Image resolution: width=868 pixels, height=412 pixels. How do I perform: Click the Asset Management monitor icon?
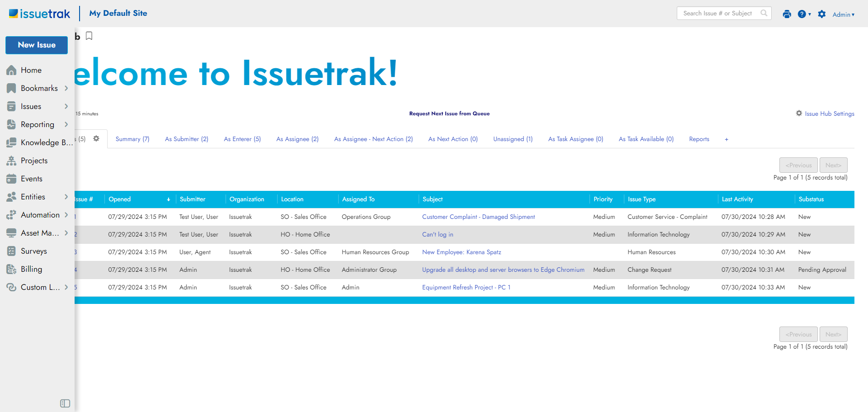pos(11,233)
